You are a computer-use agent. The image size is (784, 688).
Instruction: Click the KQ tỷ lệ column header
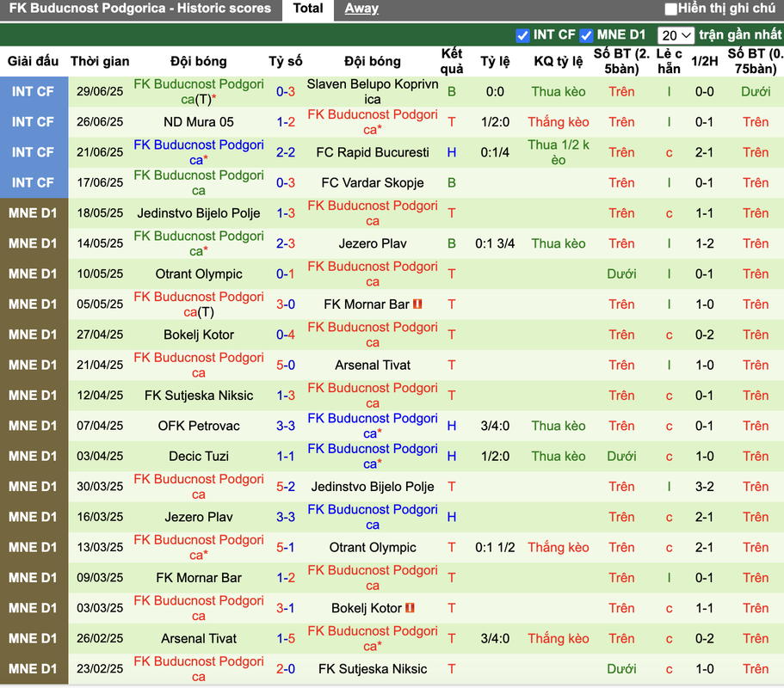(558, 61)
